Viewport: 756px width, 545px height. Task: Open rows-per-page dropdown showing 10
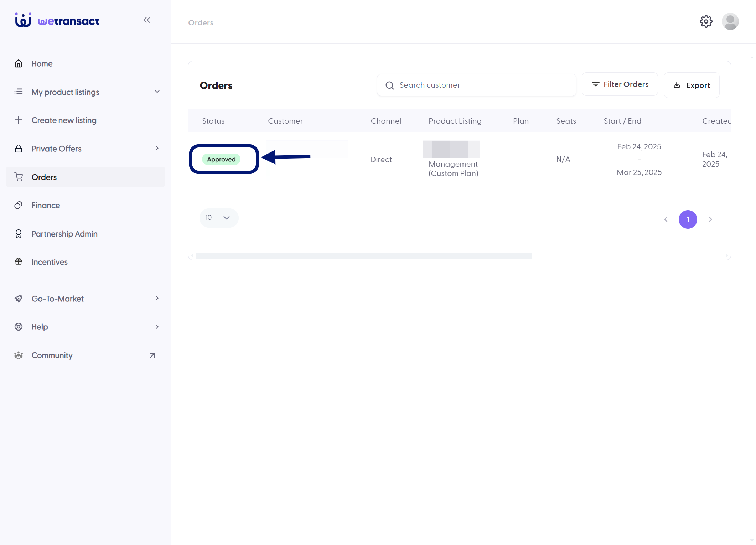(x=219, y=218)
